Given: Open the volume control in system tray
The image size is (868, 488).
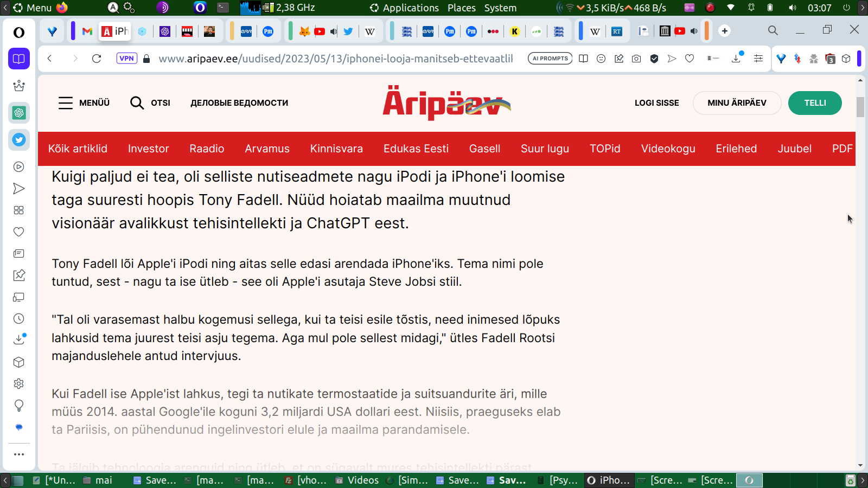Looking at the screenshot, I should pyautogui.click(x=793, y=8).
